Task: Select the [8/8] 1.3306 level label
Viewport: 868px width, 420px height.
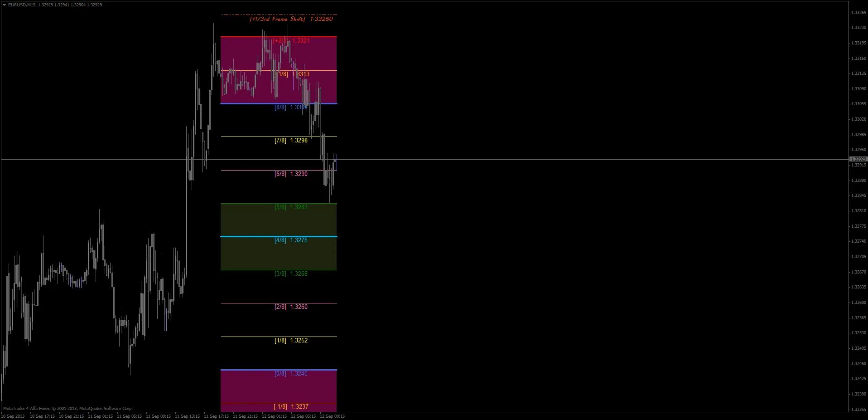Action: coord(291,107)
